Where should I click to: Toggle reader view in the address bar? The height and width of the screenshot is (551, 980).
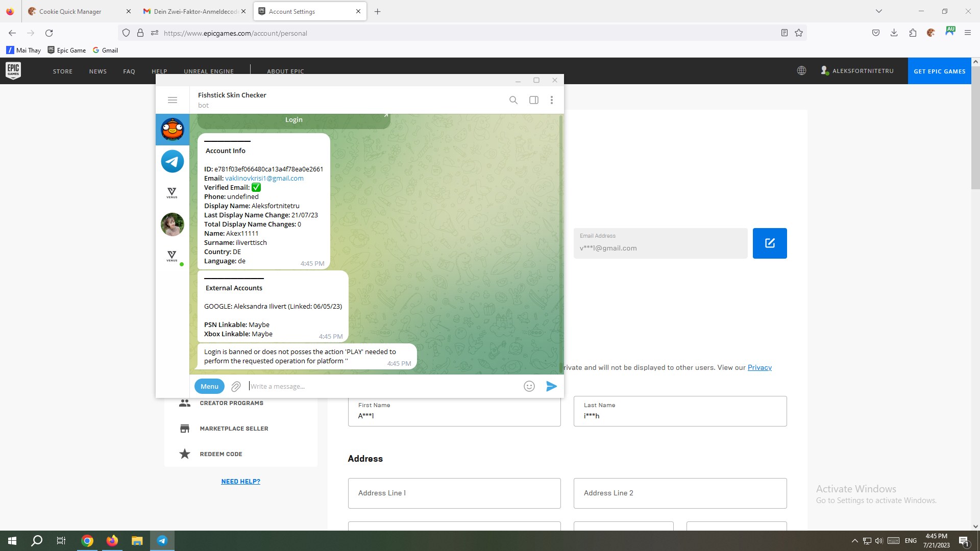tap(785, 33)
